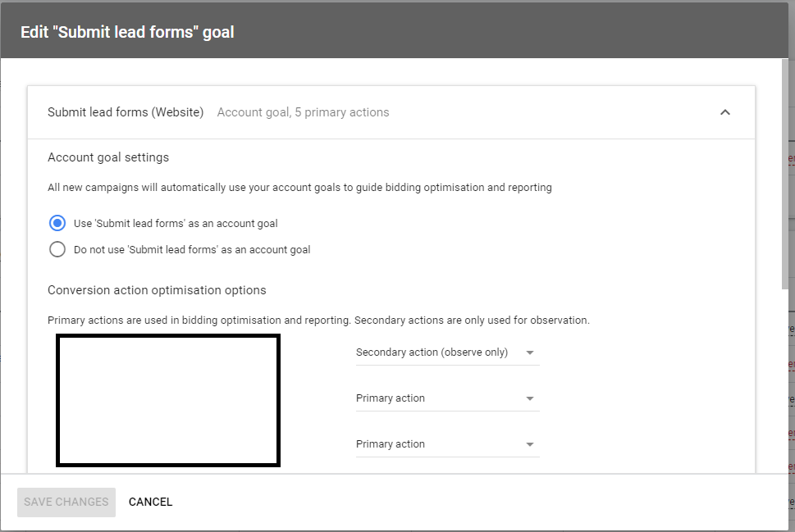Select 'Do not use Submit lead forms as an account goal'
Screen dimensions: 795x532
(x=57, y=248)
